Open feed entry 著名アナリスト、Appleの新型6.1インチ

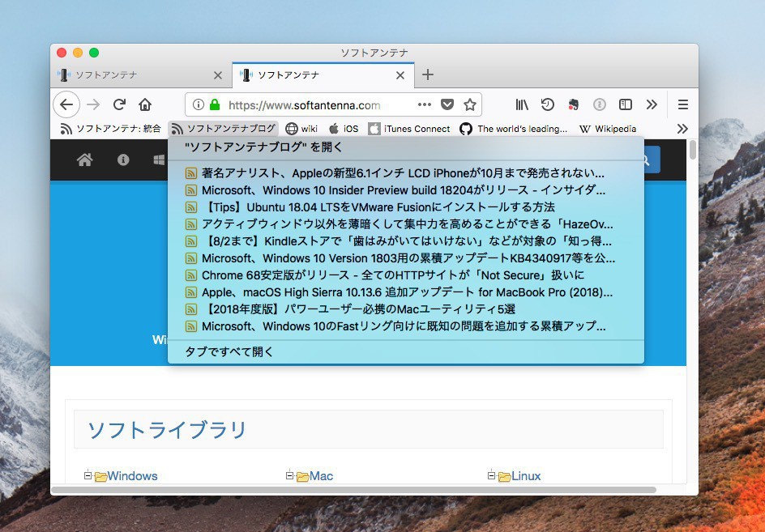[406, 173]
